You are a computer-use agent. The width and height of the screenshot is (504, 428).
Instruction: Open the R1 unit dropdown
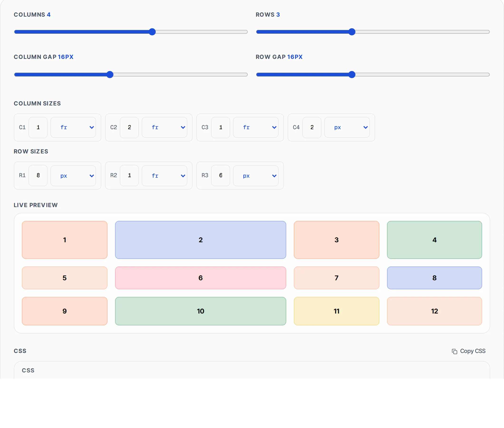pyautogui.click(x=73, y=176)
